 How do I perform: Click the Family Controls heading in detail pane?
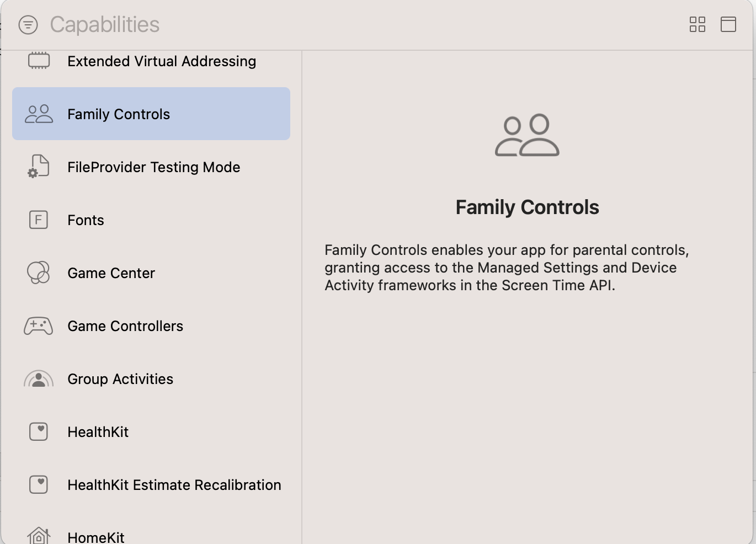point(526,207)
